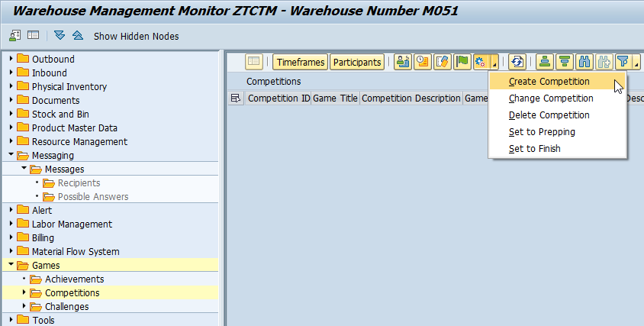Click the Collapse All Nodes icon
This screenshot has width=644, height=326.
tap(77, 36)
